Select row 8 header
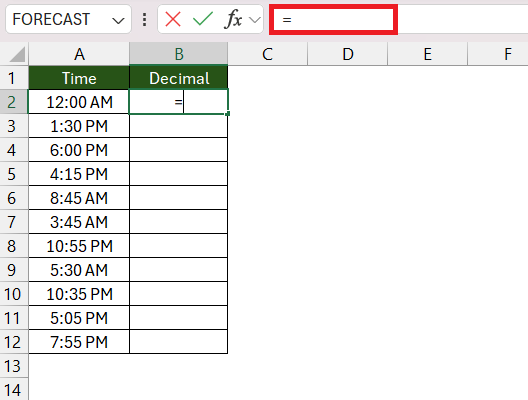Image resolution: width=528 pixels, height=400 pixels. (x=14, y=246)
